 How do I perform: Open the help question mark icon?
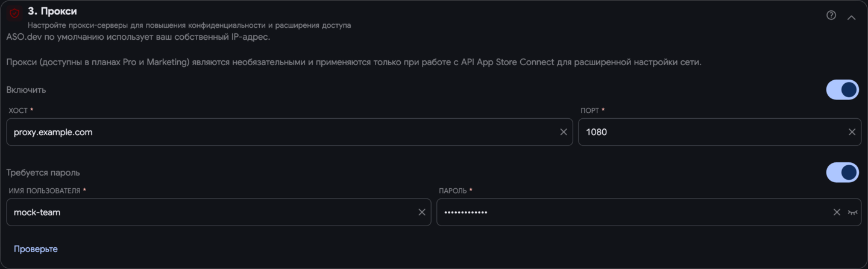[x=831, y=15]
